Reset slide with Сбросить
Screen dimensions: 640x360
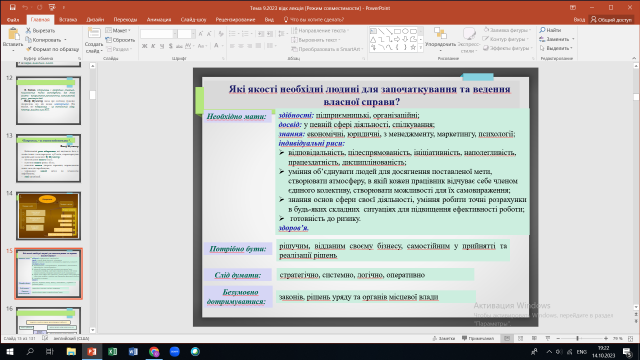(120, 40)
